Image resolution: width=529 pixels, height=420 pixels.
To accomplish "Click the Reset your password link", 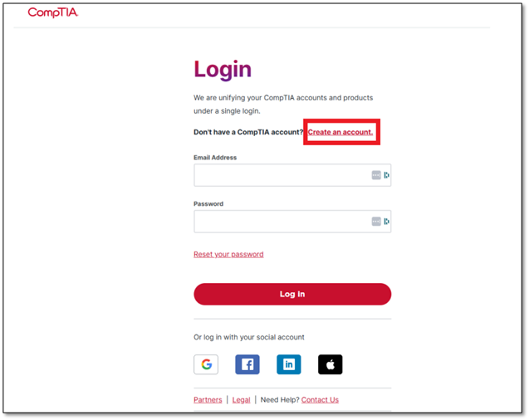I will pos(228,255).
